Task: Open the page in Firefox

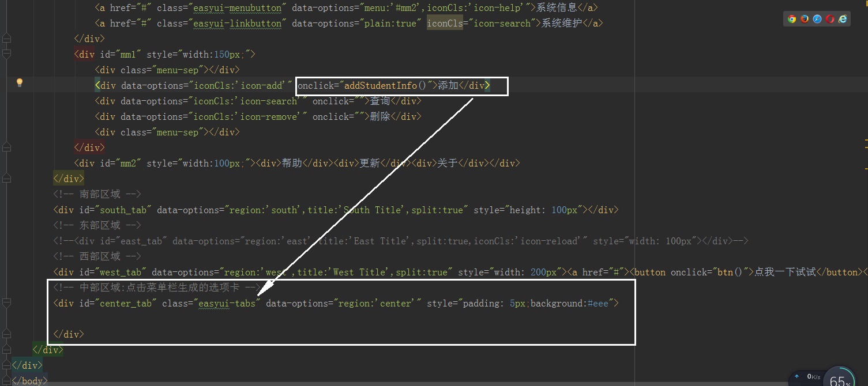Action: [x=805, y=18]
